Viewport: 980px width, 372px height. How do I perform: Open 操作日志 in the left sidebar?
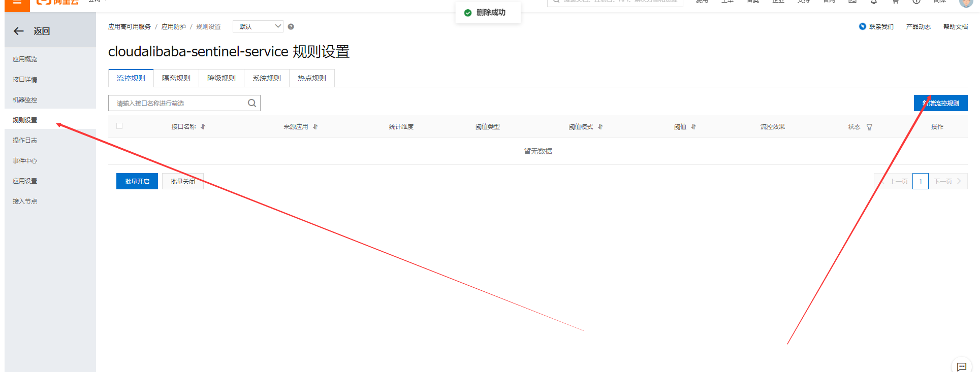point(25,141)
